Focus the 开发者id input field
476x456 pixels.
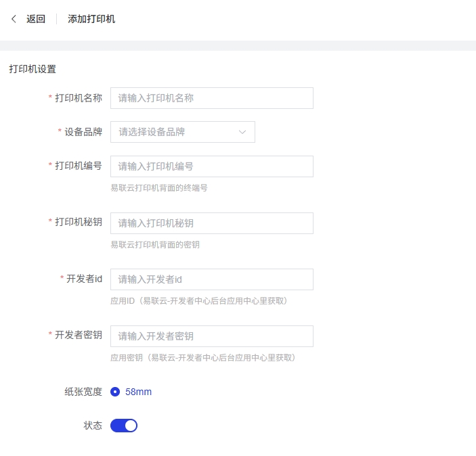pos(211,279)
